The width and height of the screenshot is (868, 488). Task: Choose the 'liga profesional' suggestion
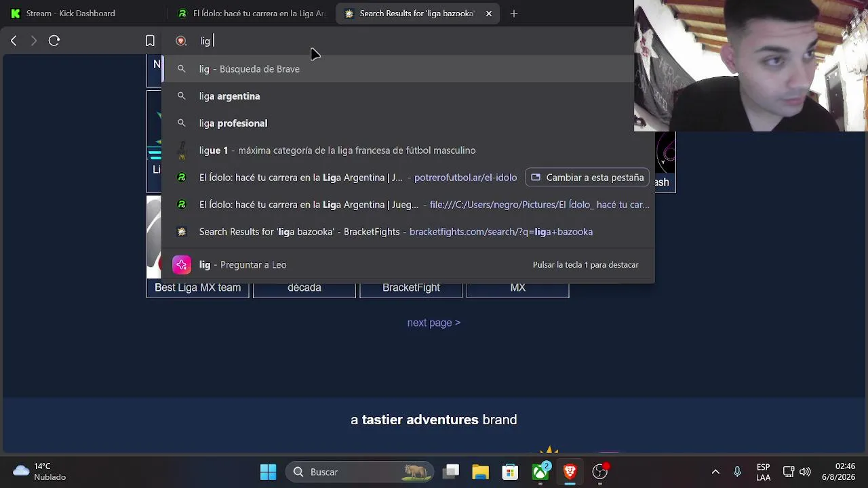(x=408, y=123)
